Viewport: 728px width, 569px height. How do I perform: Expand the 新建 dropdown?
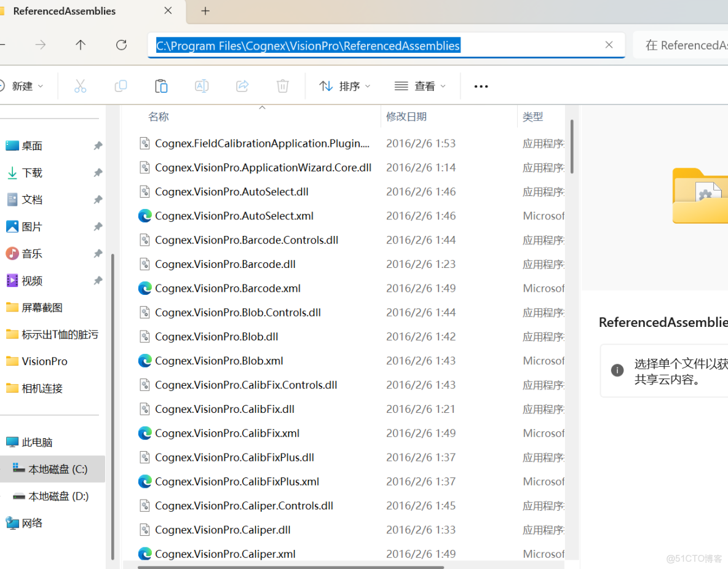[25, 86]
